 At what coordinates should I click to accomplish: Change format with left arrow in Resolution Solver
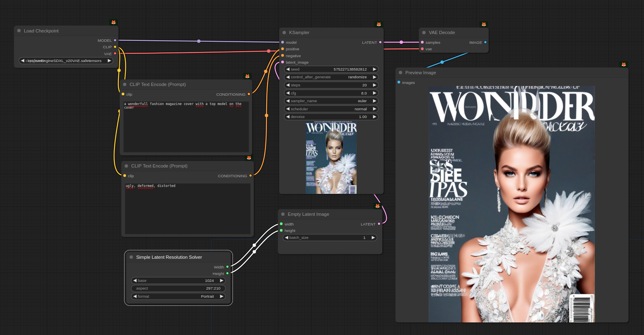[135, 296]
